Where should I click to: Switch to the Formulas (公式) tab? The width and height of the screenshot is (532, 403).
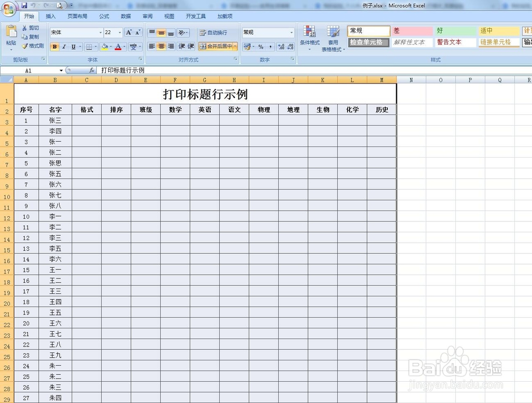point(104,17)
